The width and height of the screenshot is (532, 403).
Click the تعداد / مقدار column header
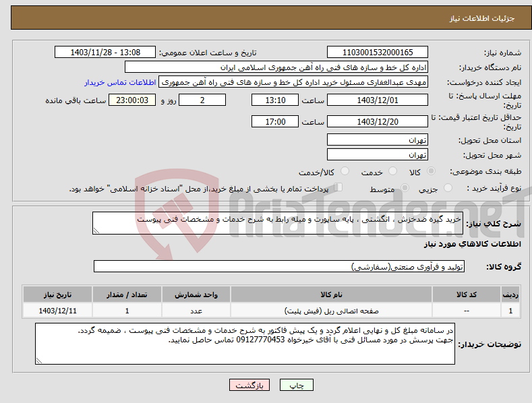click(127, 294)
